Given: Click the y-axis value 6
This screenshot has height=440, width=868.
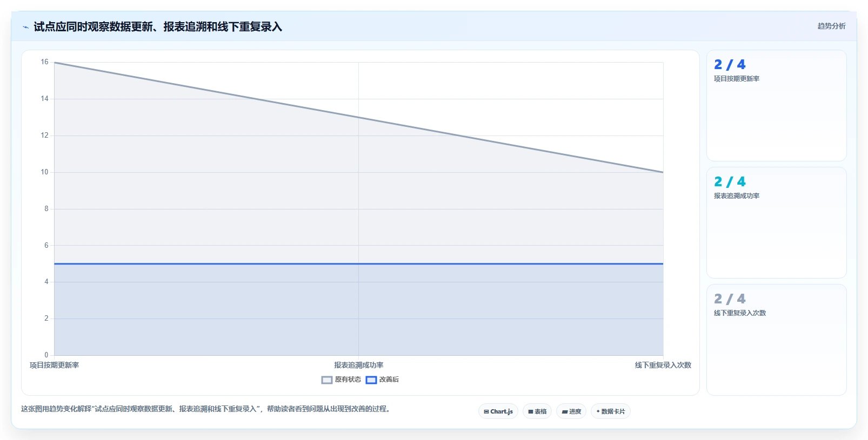Looking at the screenshot, I should coord(46,246).
